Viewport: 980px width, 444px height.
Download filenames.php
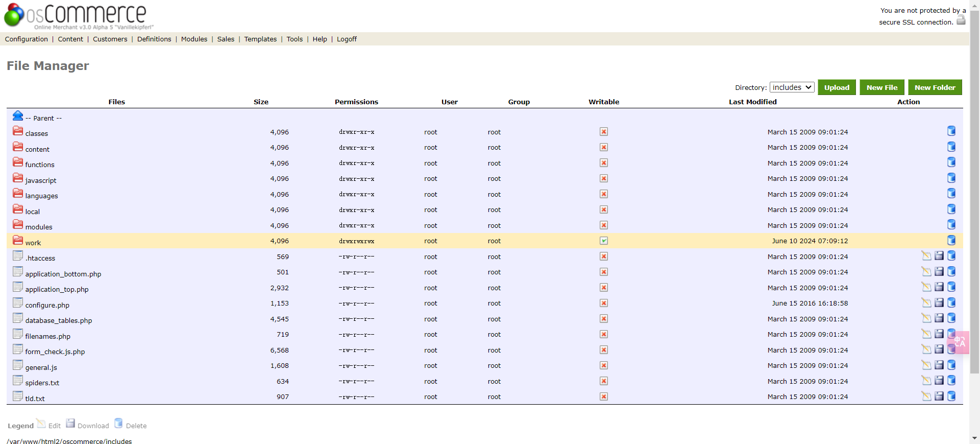click(939, 334)
